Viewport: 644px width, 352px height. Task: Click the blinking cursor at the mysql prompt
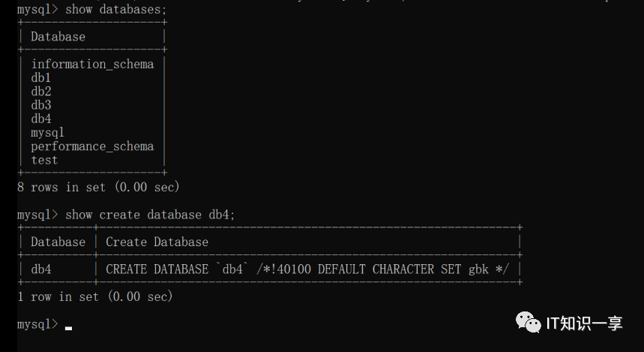[68, 328]
